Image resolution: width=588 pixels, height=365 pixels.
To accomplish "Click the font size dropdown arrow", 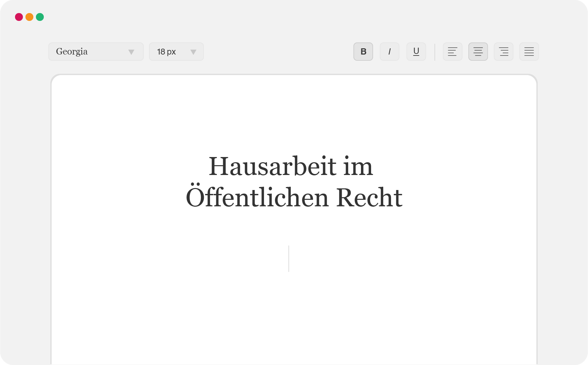I will click(x=193, y=51).
